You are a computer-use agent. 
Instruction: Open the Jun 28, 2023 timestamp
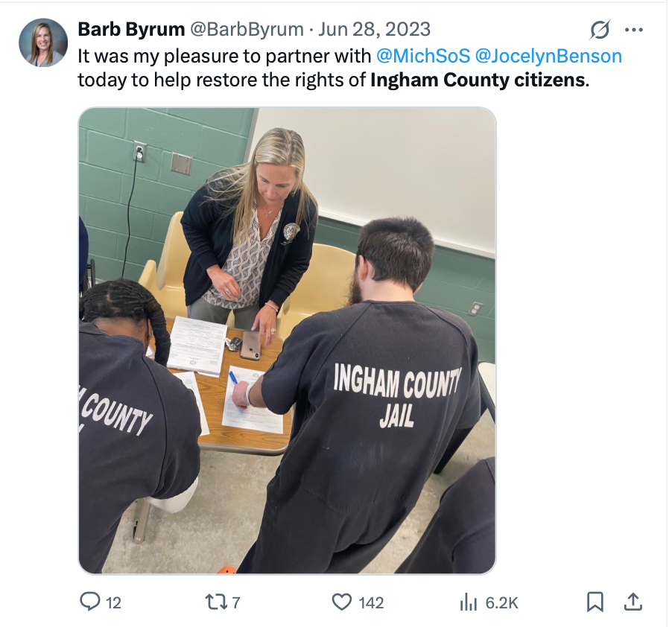pos(374,30)
